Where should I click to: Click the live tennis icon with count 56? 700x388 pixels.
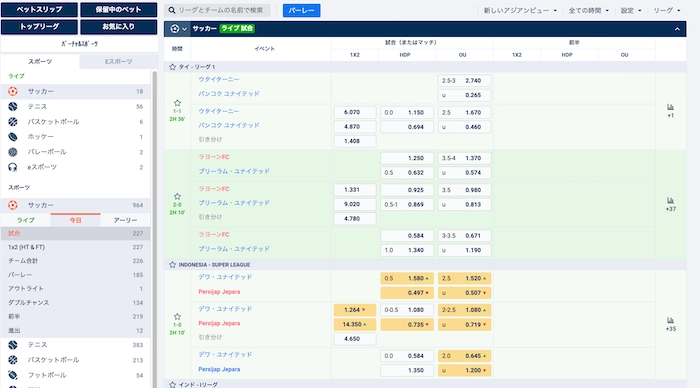coord(13,107)
